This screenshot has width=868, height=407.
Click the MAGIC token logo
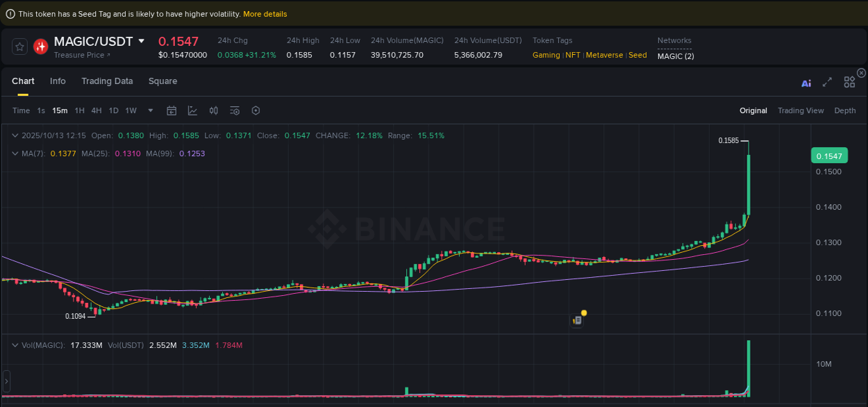[40, 47]
